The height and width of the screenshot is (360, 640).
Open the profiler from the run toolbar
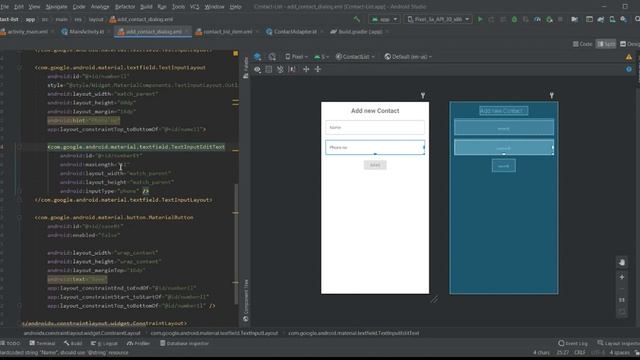click(x=538, y=19)
